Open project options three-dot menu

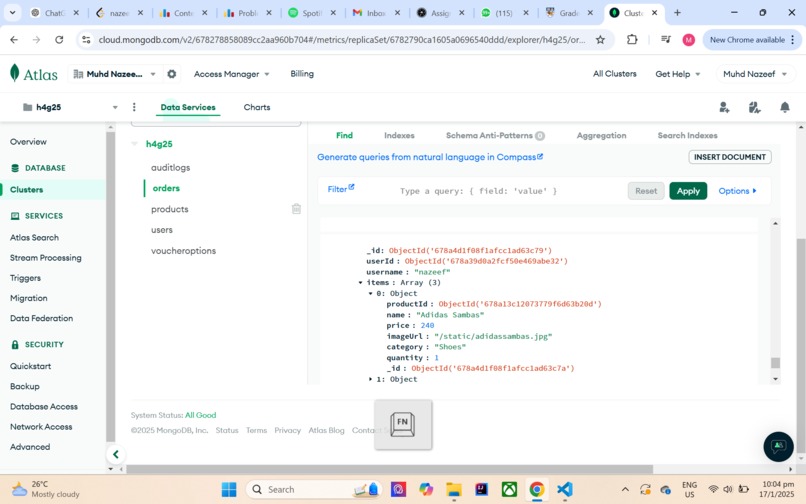click(134, 107)
